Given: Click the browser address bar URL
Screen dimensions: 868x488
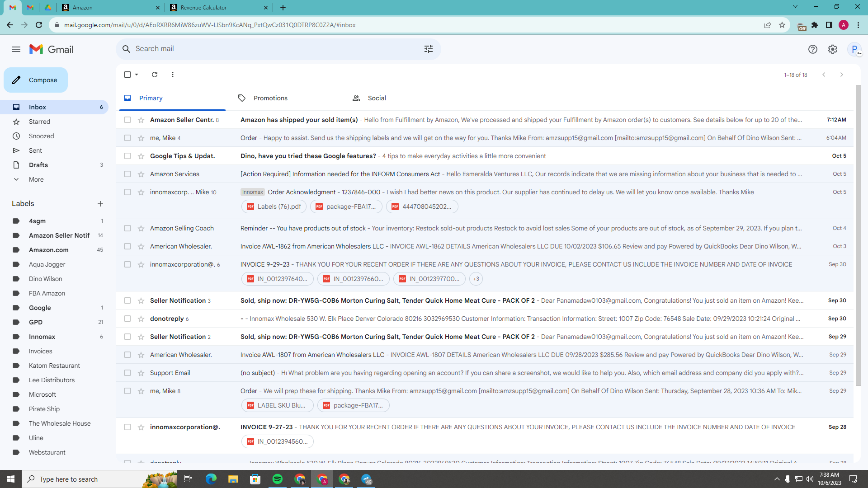Looking at the screenshot, I should [210, 25].
